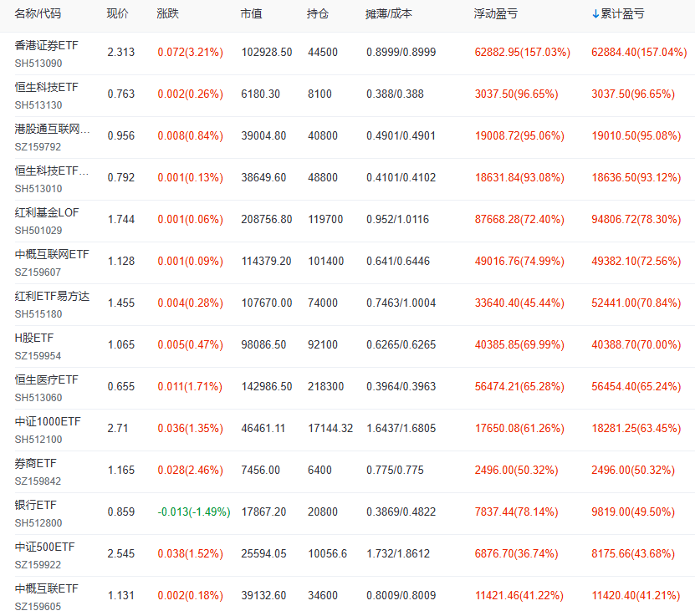Select stock code SH513090
Screen dimensions: 695x616
(x=38, y=64)
